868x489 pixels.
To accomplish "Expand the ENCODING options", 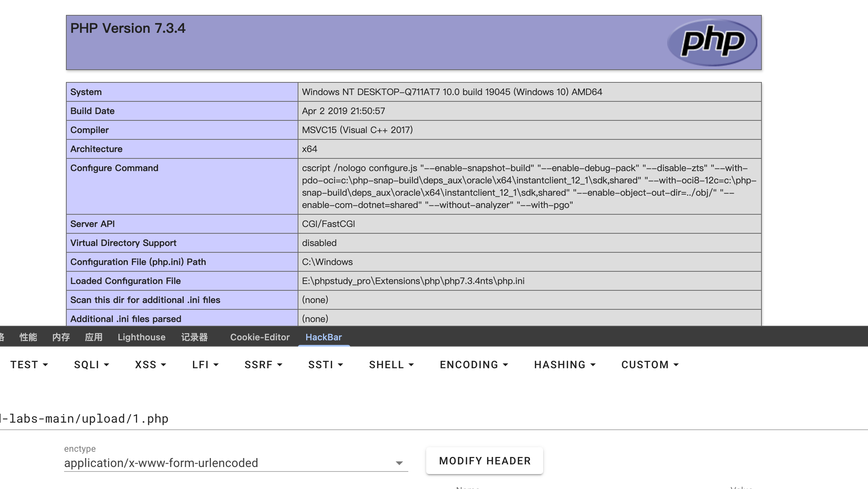I will pyautogui.click(x=473, y=365).
